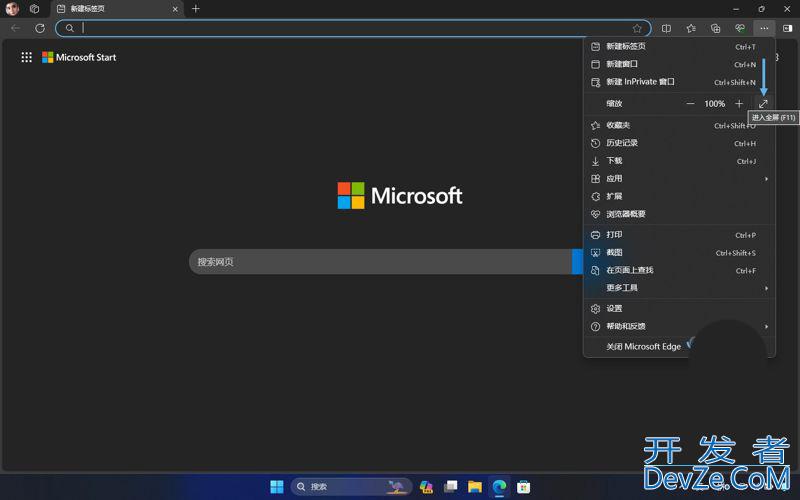Open Browser essentials heart icon in toolbar
The width and height of the screenshot is (800, 500).
coord(740,29)
